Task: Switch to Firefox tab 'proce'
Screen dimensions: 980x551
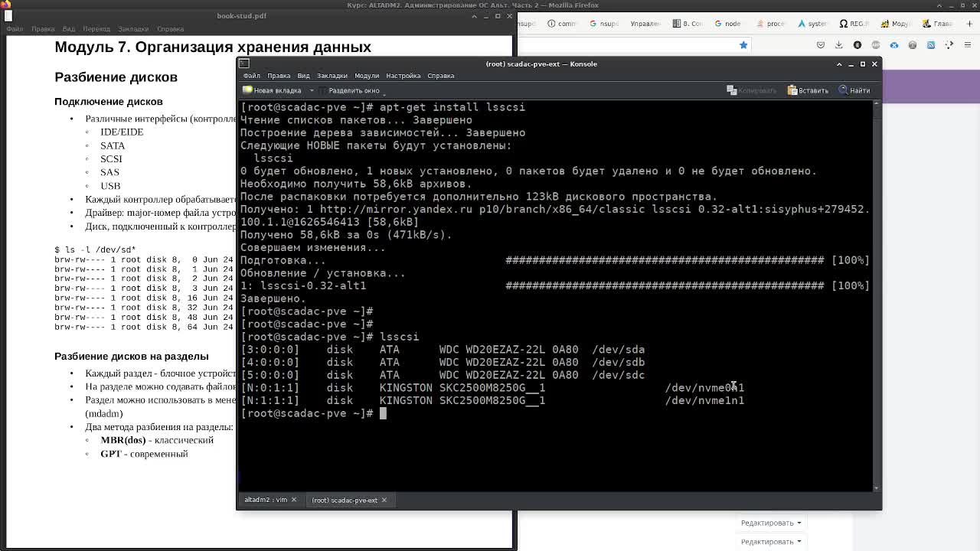Action: click(x=769, y=24)
